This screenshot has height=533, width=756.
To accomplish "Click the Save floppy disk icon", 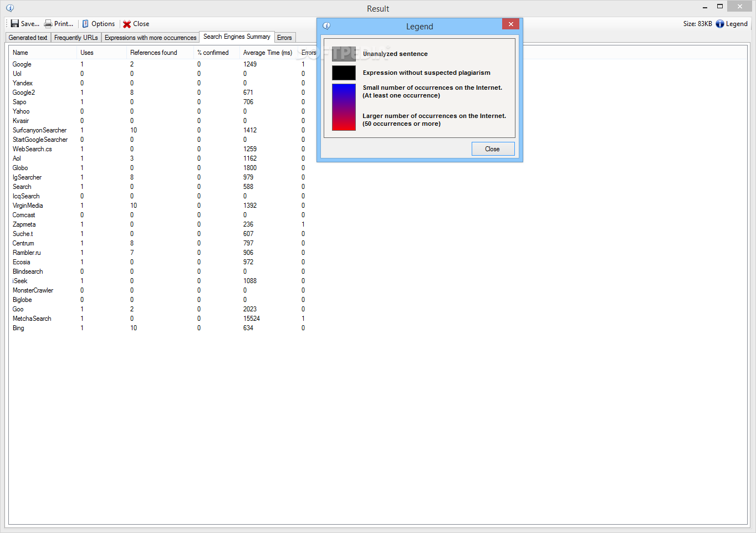I will click(15, 24).
